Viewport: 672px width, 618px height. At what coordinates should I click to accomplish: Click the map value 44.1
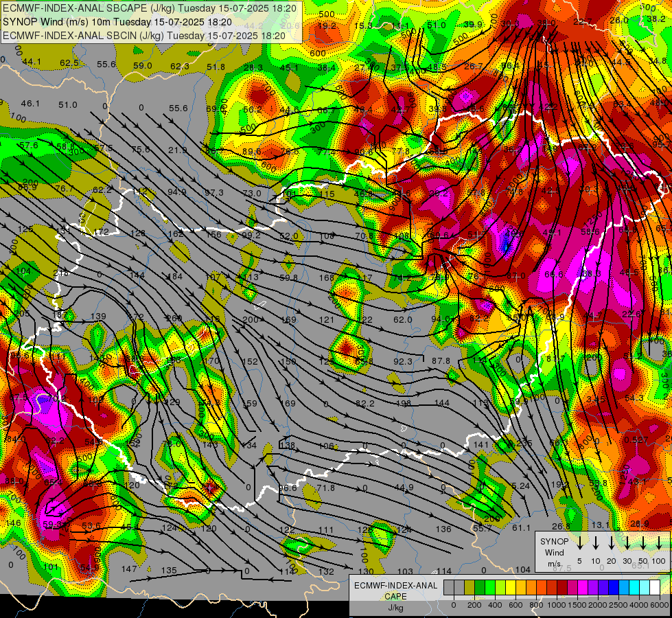(x=32, y=62)
